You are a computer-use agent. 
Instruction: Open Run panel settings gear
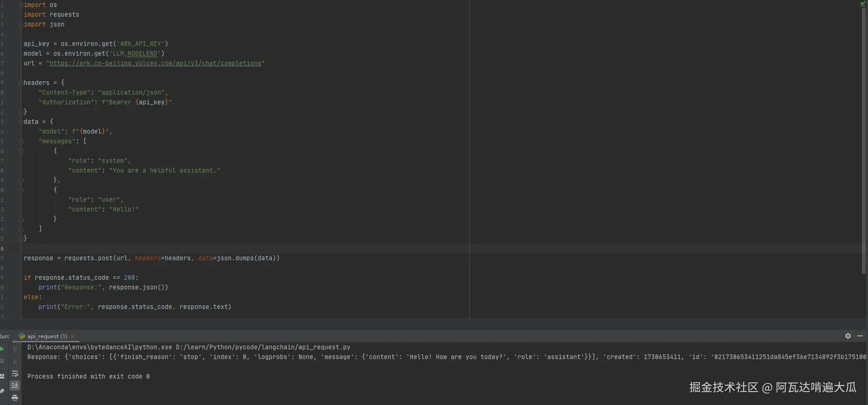tap(848, 336)
